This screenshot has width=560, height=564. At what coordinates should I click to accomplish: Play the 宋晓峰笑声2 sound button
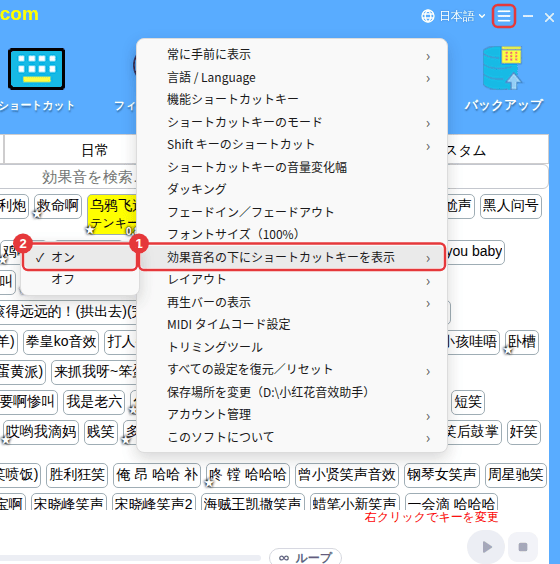click(x=154, y=503)
